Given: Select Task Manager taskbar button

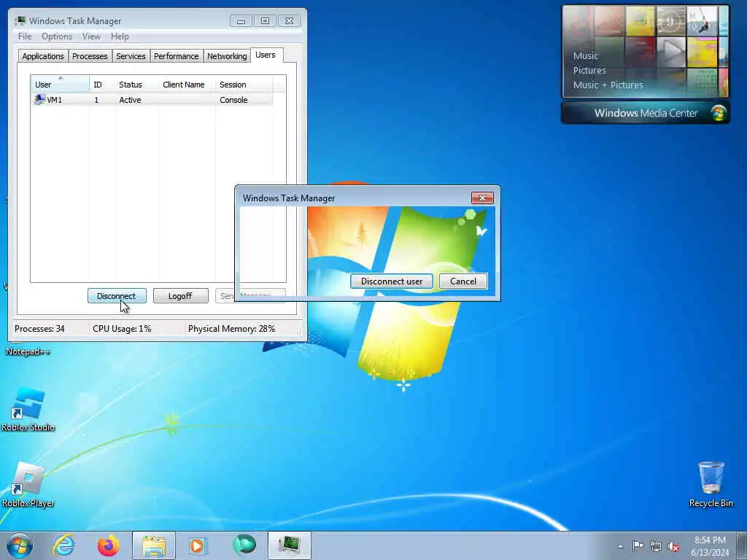Looking at the screenshot, I should tap(289, 545).
